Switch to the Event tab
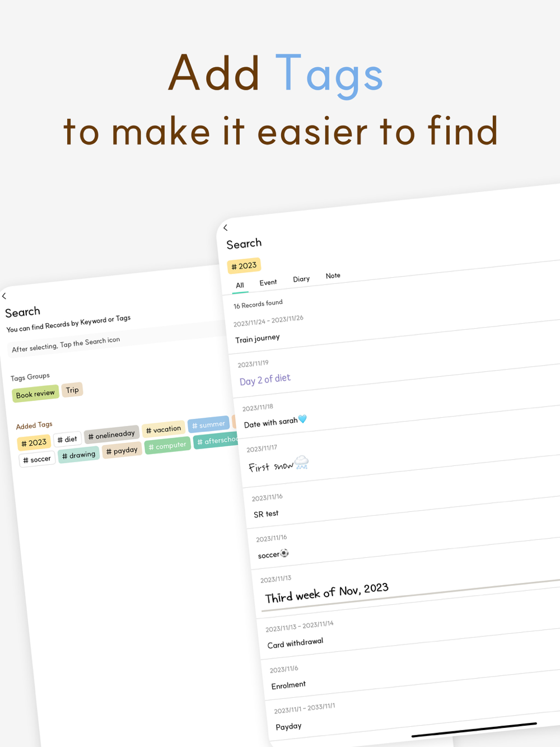 (268, 282)
